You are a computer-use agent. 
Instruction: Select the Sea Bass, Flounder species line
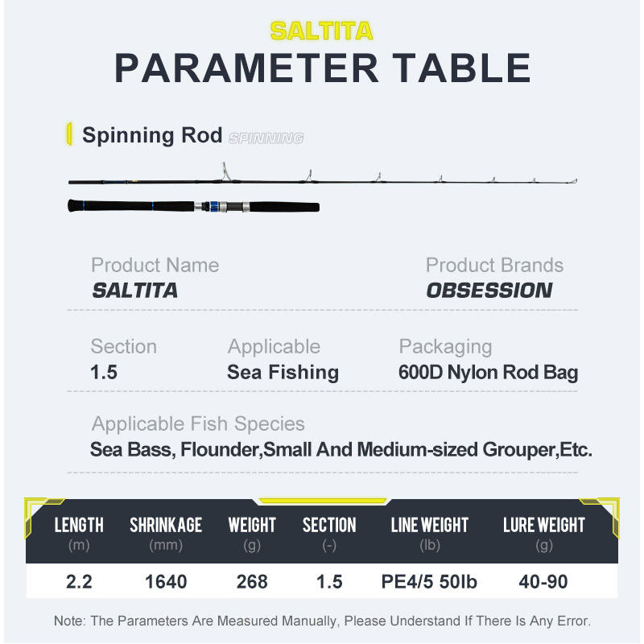tap(341, 449)
